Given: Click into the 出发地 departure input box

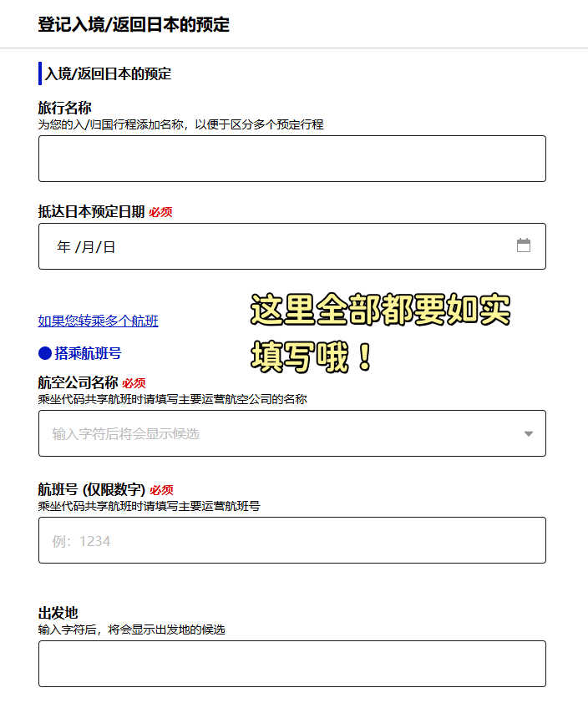Looking at the screenshot, I should 292,664.
